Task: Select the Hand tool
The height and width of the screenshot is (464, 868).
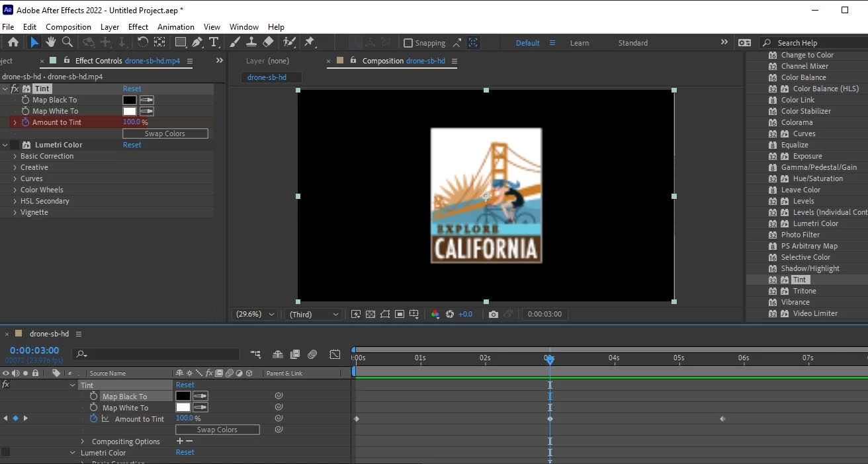Action: coord(51,42)
